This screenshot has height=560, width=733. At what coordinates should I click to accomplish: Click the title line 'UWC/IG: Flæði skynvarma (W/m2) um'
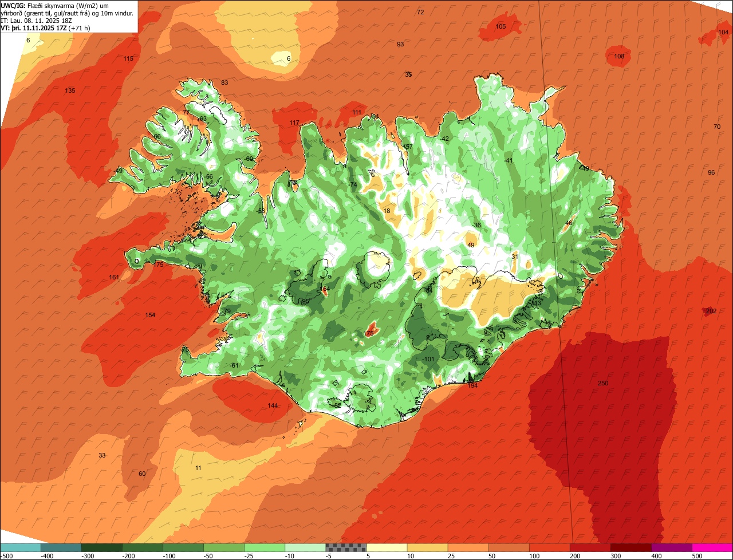(x=55, y=5)
